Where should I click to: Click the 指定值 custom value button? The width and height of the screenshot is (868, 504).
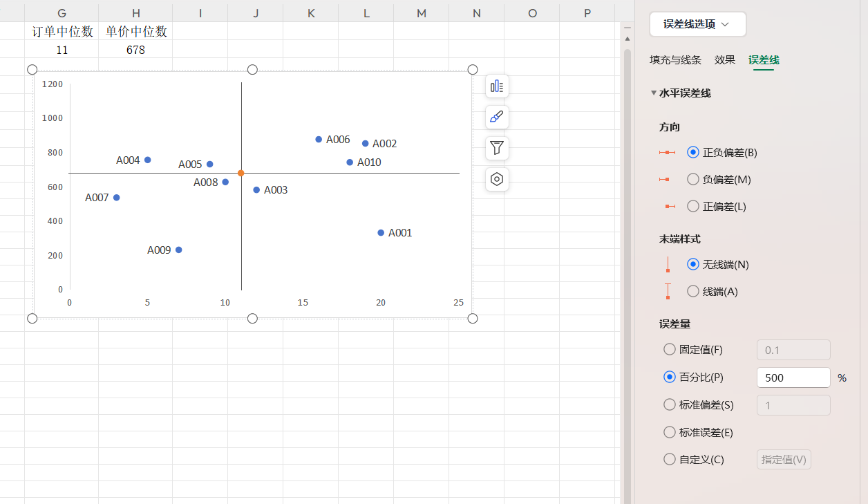tap(784, 459)
